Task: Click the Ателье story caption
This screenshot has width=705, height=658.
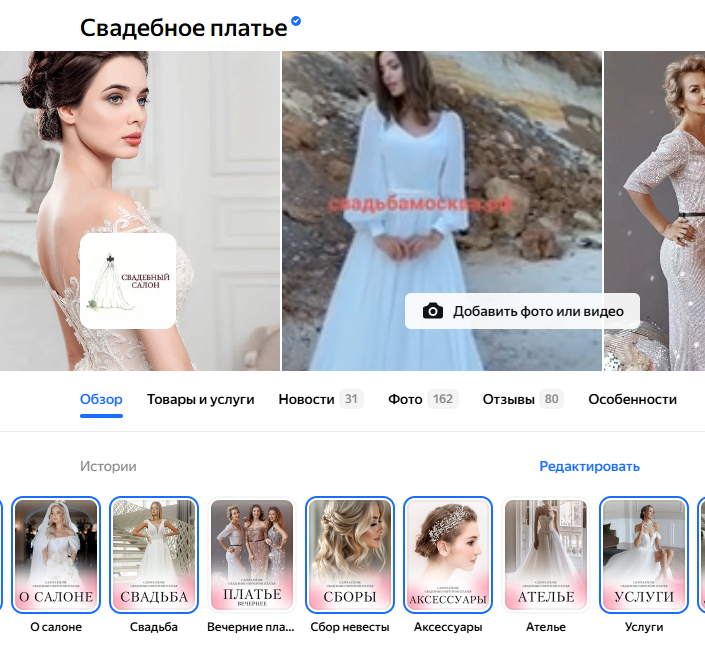Action: (546, 627)
